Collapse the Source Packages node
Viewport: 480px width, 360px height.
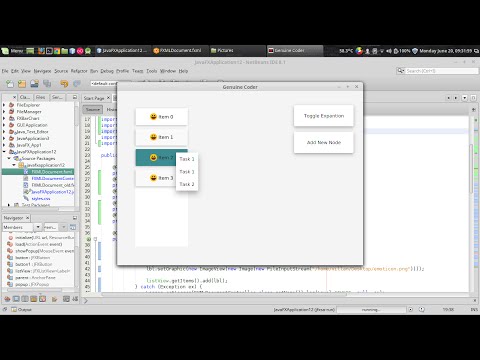pyautogui.click(x=9, y=158)
